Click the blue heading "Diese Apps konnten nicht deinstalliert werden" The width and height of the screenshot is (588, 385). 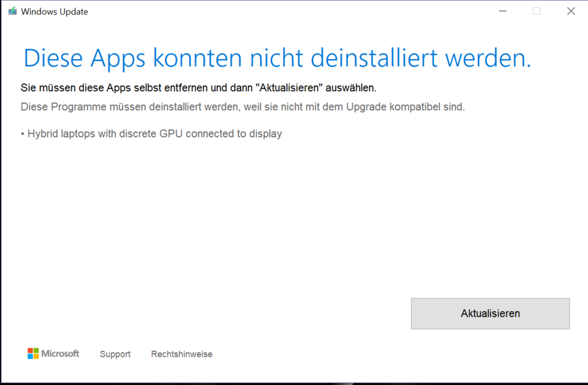tap(277, 58)
